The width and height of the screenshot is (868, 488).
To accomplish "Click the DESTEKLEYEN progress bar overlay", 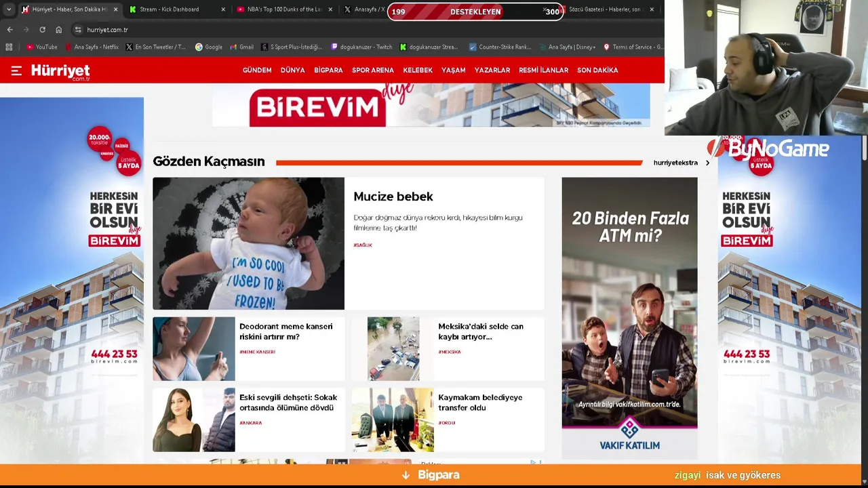I will tap(475, 12).
